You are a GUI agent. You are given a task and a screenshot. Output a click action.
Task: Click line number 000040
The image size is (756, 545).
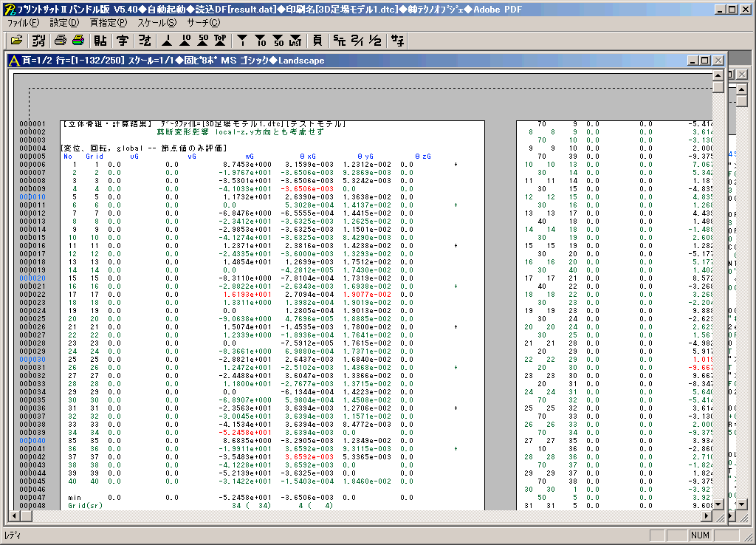coord(32,441)
